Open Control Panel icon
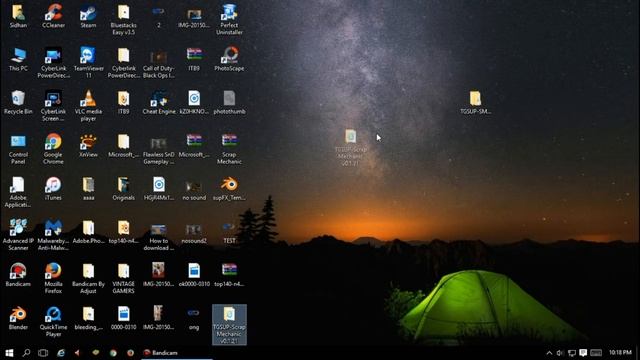Image resolution: width=640 pixels, height=360 pixels. (x=18, y=149)
